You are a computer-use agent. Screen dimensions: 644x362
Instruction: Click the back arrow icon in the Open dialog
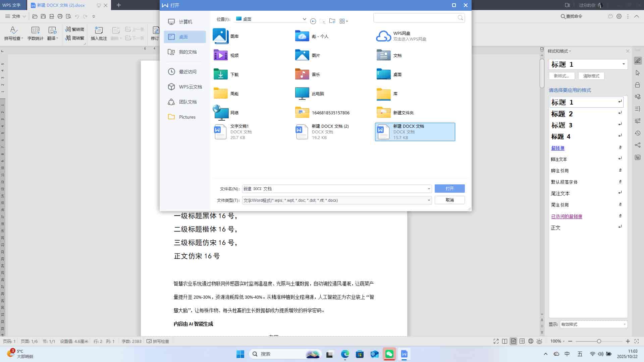point(313,21)
